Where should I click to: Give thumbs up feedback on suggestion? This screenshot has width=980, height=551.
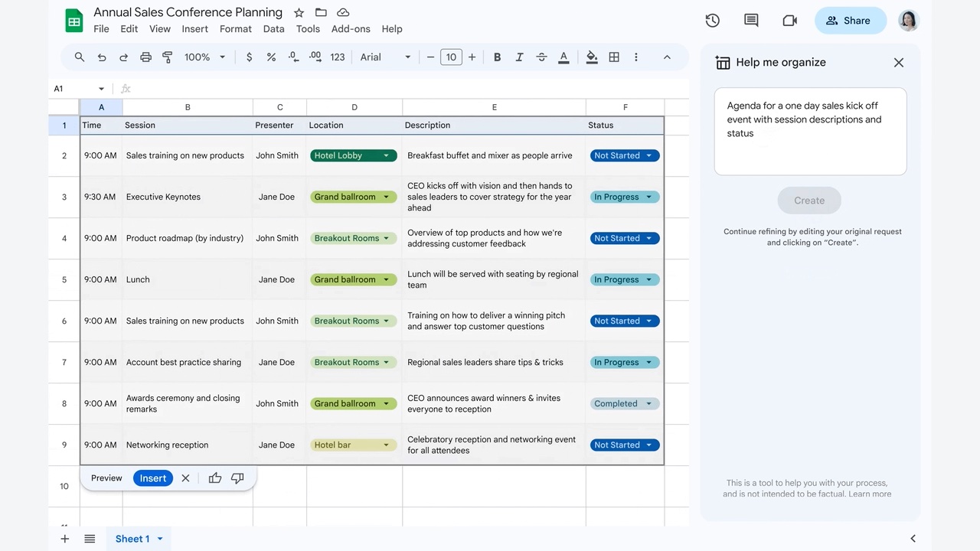(215, 478)
